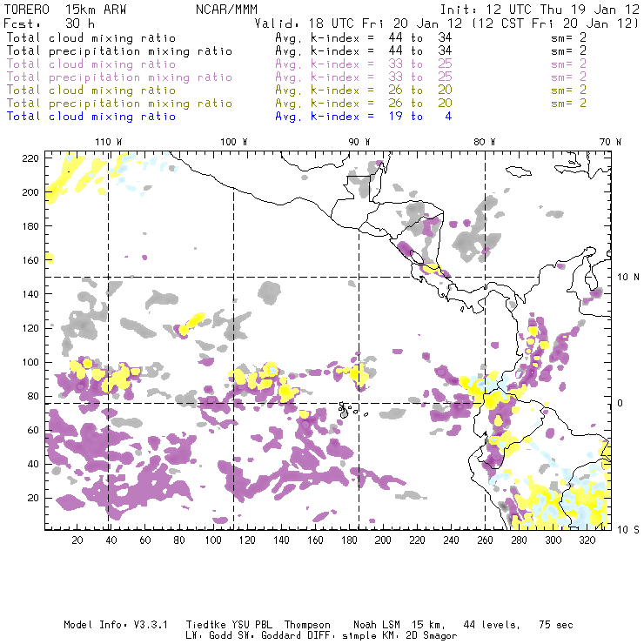The image size is (644, 644).
Task: Select 'Avg. k-index = 33 to 25' on the purple cloud row
Action: [x=364, y=64]
